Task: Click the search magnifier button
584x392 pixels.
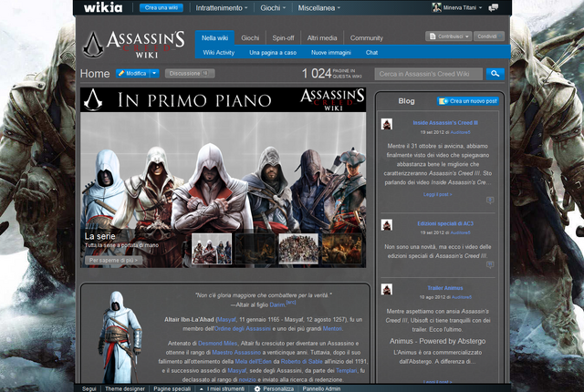Action: click(495, 74)
